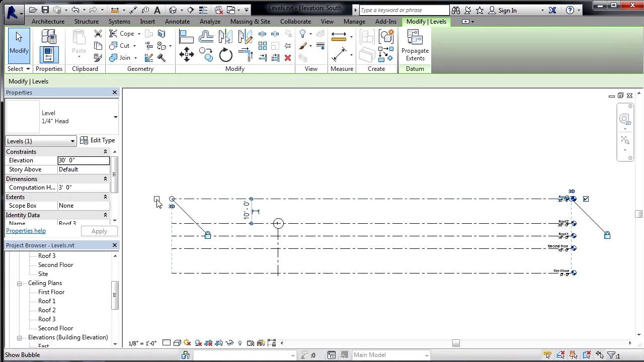
Task: Switch to the Annotate tab
Action: click(178, 22)
